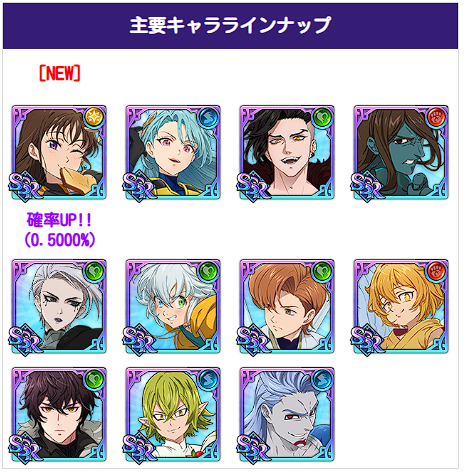
Task: Click the red attribute orb on blue-skinned character
Action: (x=436, y=117)
